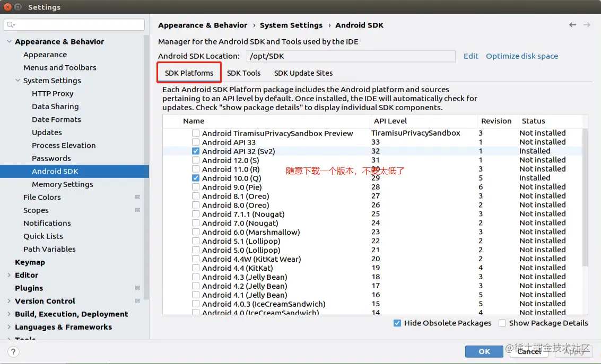Viewport: 601px width, 364px height.
Task: Click the search magnifier icon in the search field
Action: click(x=11, y=25)
